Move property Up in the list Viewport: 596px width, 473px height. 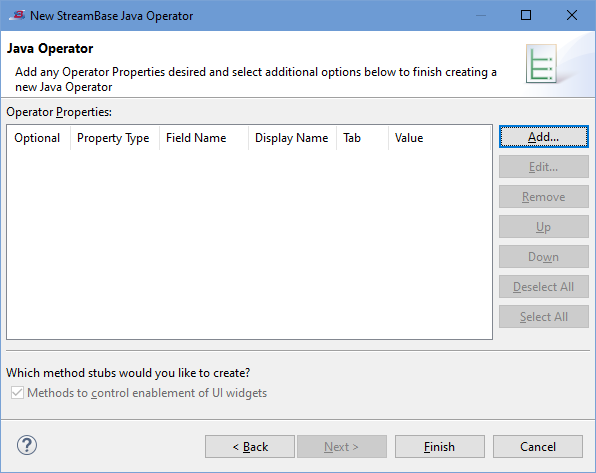[x=544, y=227]
